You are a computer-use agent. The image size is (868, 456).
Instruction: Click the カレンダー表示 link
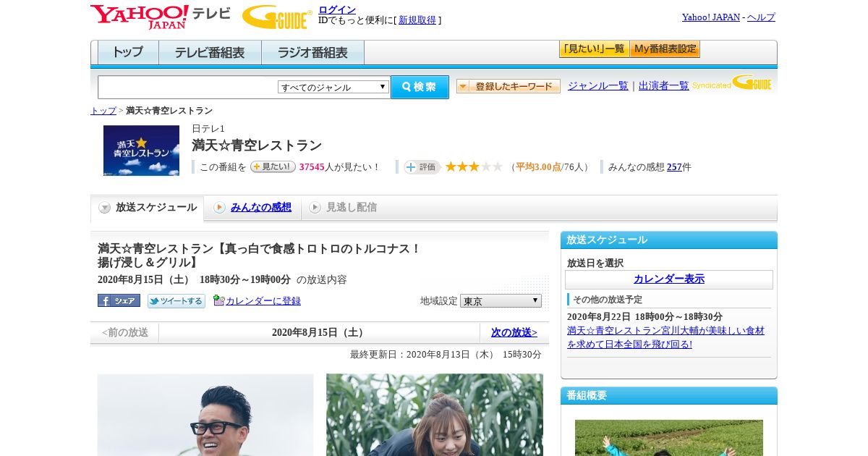[669, 279]
